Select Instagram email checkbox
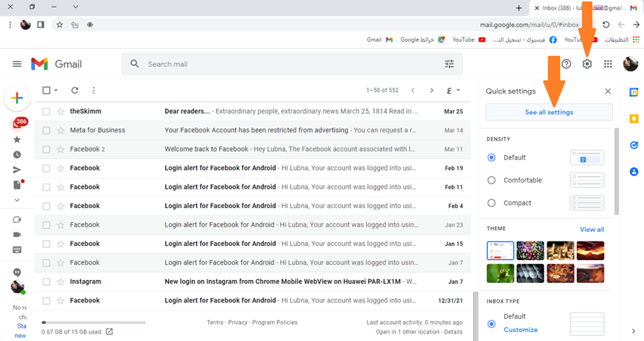This screenshot has width=644, height=341. coord(46,282)
